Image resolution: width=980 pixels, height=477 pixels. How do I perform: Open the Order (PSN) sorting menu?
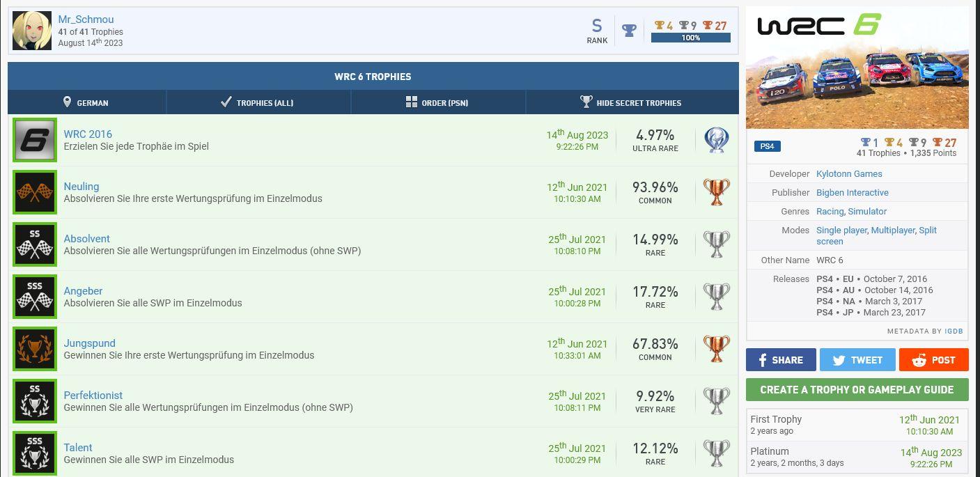pos(437,102)
